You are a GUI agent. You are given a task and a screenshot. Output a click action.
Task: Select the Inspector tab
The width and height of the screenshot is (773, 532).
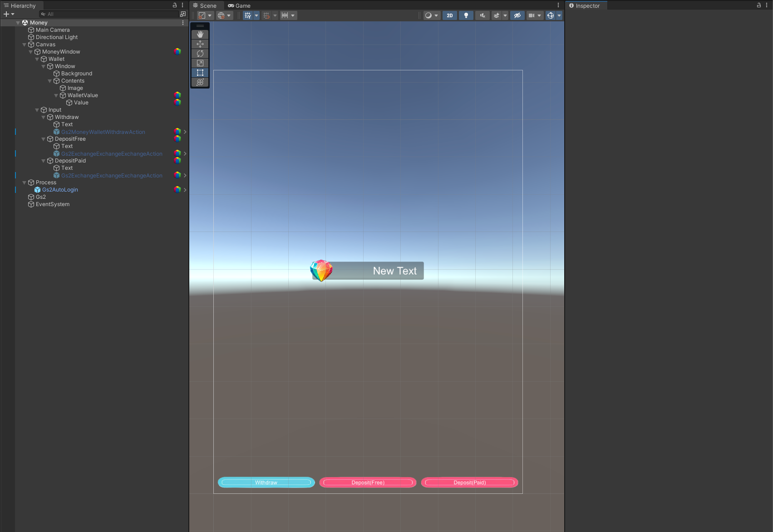(x=585, y=5)
